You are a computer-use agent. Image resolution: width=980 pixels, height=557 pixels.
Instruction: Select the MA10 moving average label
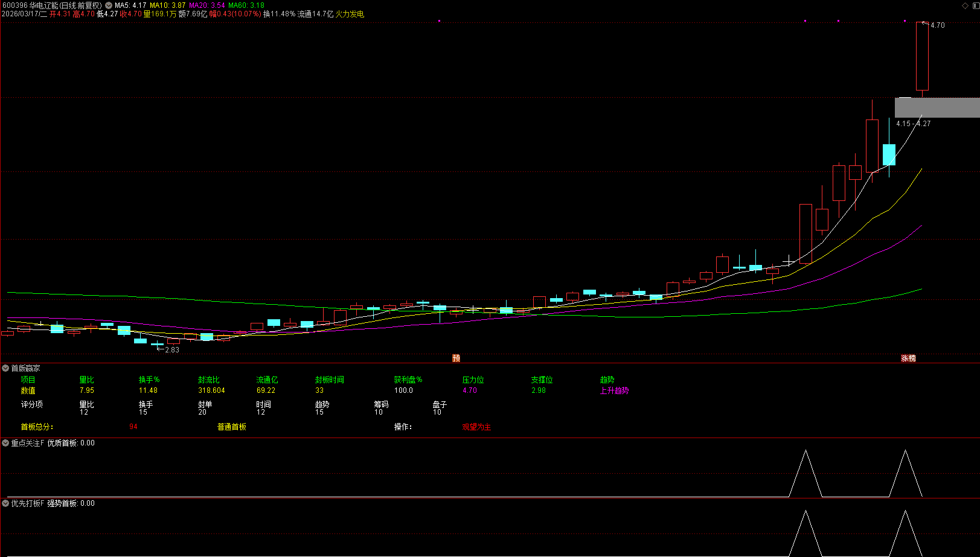[167, 5]
